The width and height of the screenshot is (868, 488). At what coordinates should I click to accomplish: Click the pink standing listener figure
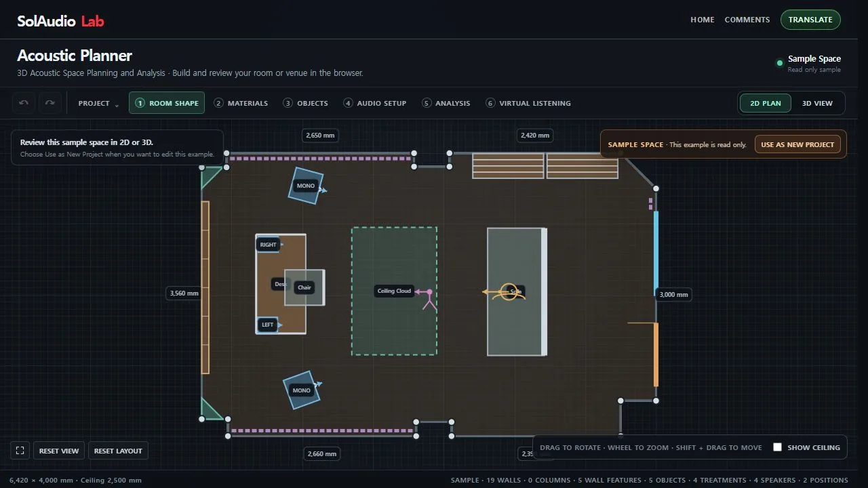[429, 299]
